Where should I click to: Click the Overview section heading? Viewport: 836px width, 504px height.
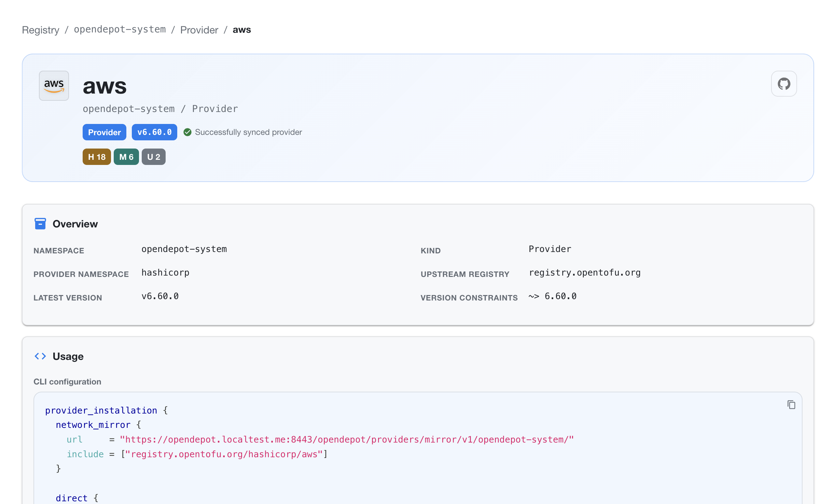point(75,224)
